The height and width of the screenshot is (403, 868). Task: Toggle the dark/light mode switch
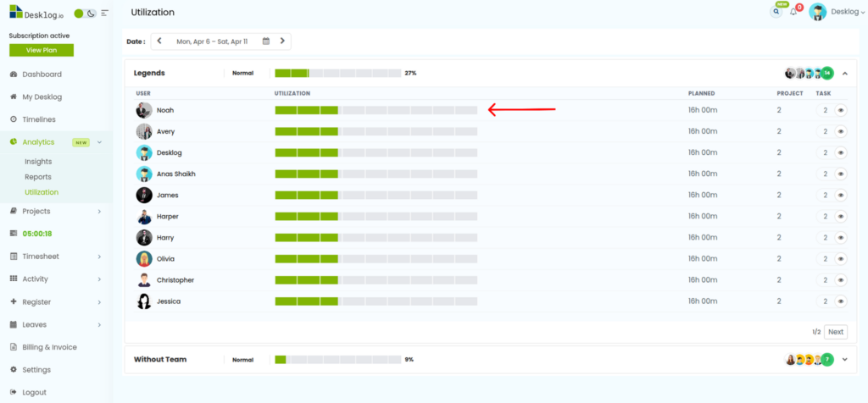(x=85, y=13)
